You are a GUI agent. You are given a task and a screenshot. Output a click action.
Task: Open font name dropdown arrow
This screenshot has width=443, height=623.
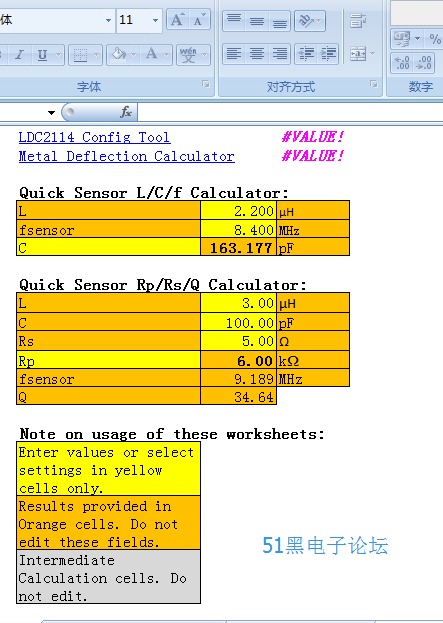108,20
